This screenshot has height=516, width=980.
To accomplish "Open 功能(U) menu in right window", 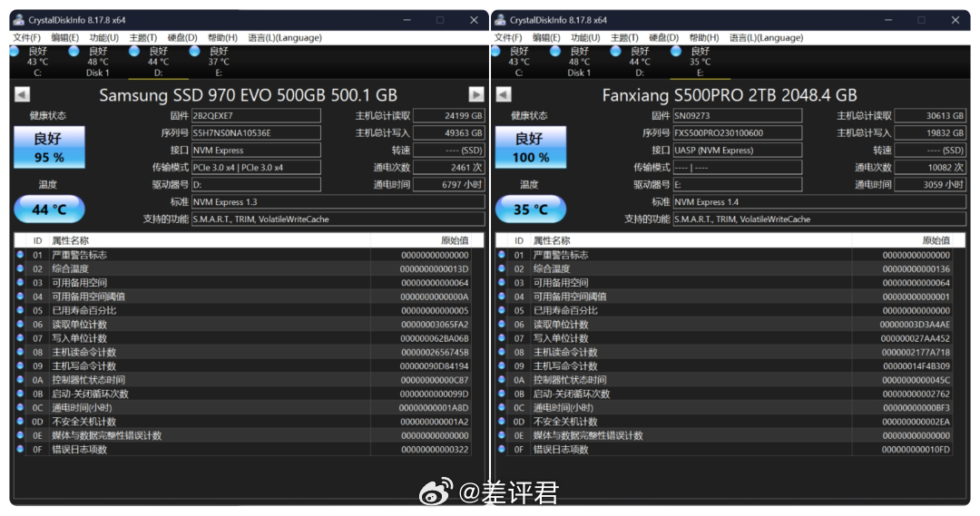I will click(x=585, y=37).
